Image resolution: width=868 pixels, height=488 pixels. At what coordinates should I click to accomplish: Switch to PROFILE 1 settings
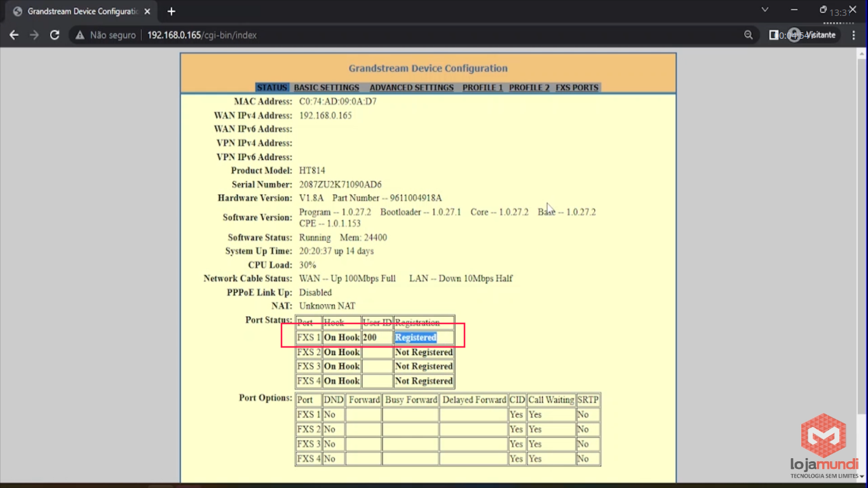482,88
